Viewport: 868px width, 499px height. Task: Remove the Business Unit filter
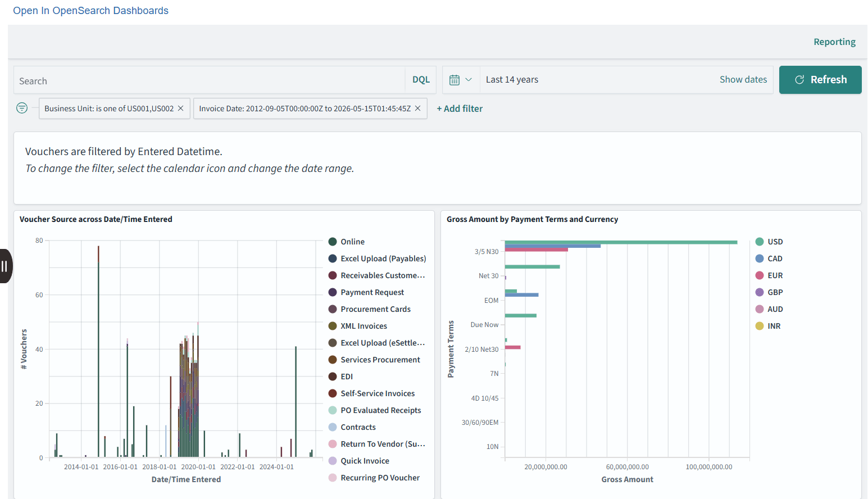pyautogui.click(x=181, y=108)
